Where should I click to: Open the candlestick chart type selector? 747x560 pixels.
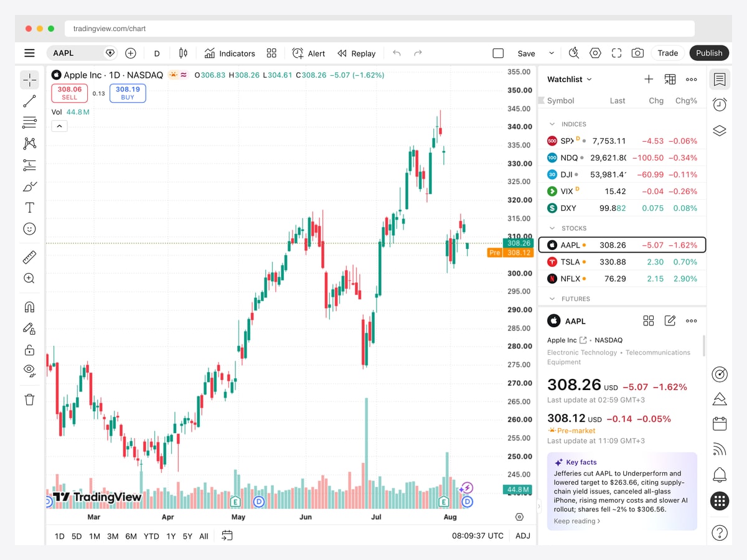click(183, 53)
